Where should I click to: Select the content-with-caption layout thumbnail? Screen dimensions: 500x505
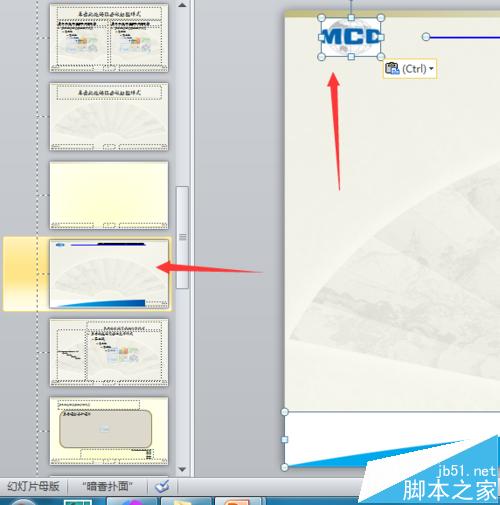(x=109, y=353)
